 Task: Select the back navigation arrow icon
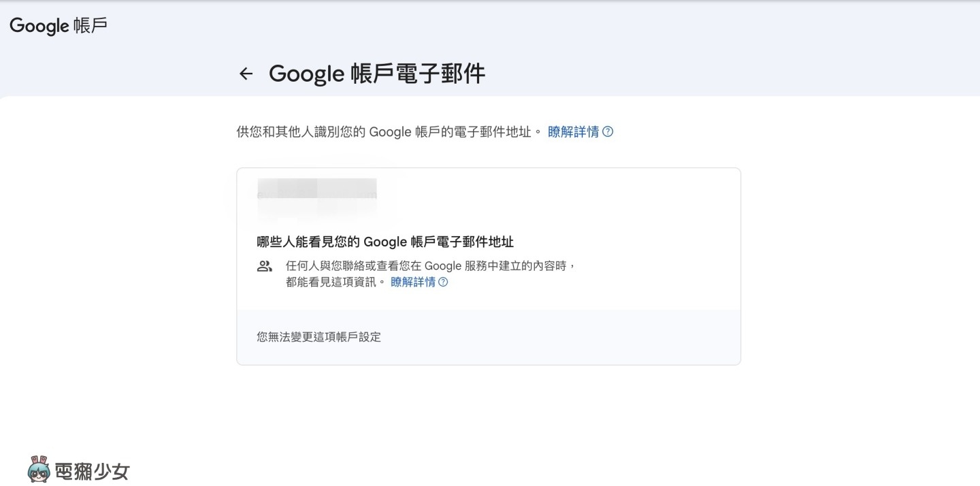tap(246, 74)
